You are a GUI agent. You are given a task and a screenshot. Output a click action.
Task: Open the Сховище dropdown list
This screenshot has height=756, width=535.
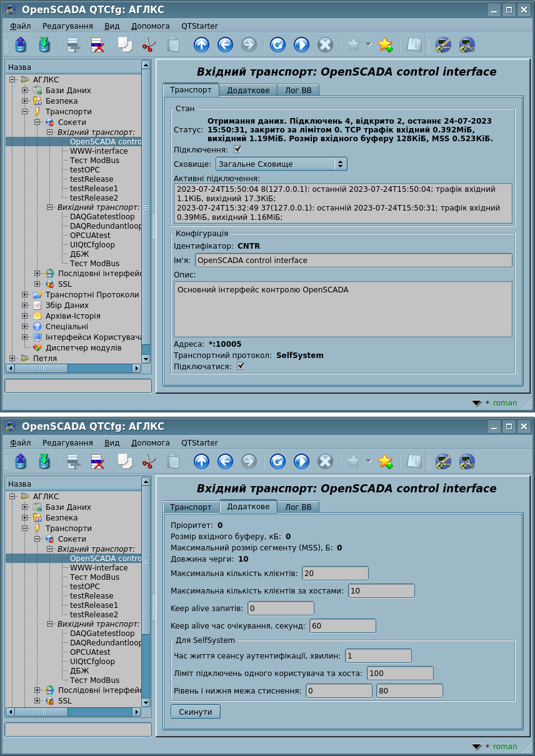(x=281, y=164)
